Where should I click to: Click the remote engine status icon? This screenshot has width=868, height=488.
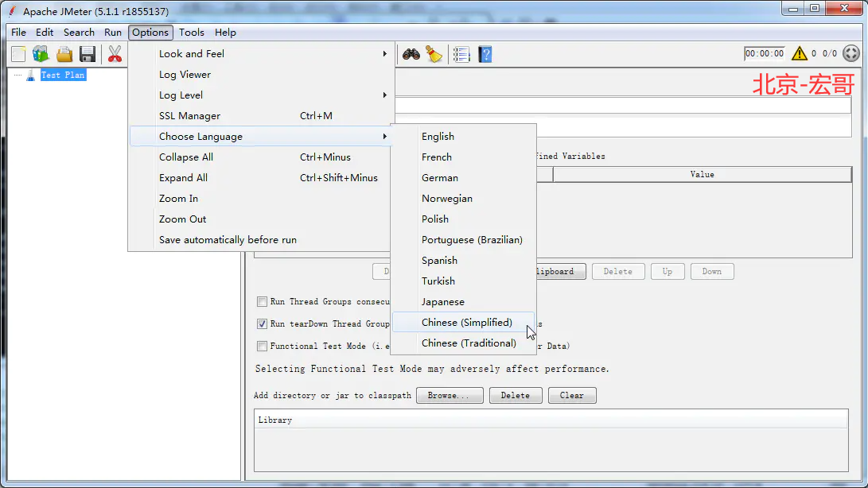point(850,53)
